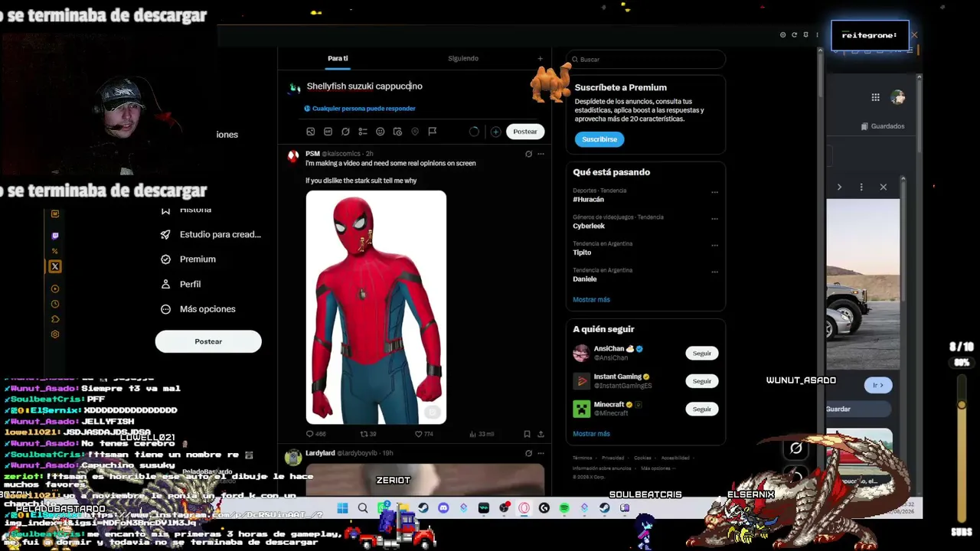
Task: Reload the browser side panel
Action: coord(794,34)
